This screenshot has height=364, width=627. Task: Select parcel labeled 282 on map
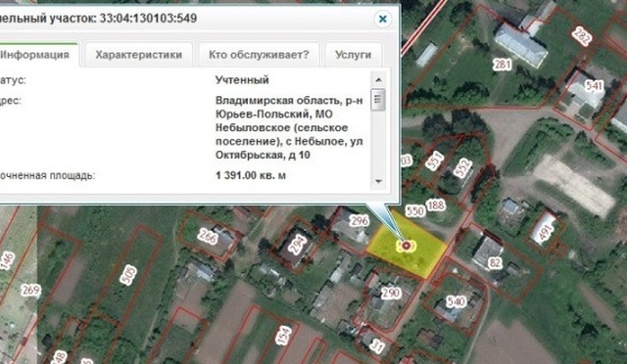point(581,36)
